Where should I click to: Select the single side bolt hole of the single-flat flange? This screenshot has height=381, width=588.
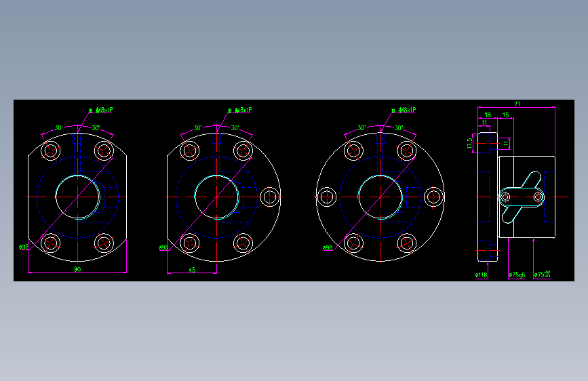click(270, 197)
